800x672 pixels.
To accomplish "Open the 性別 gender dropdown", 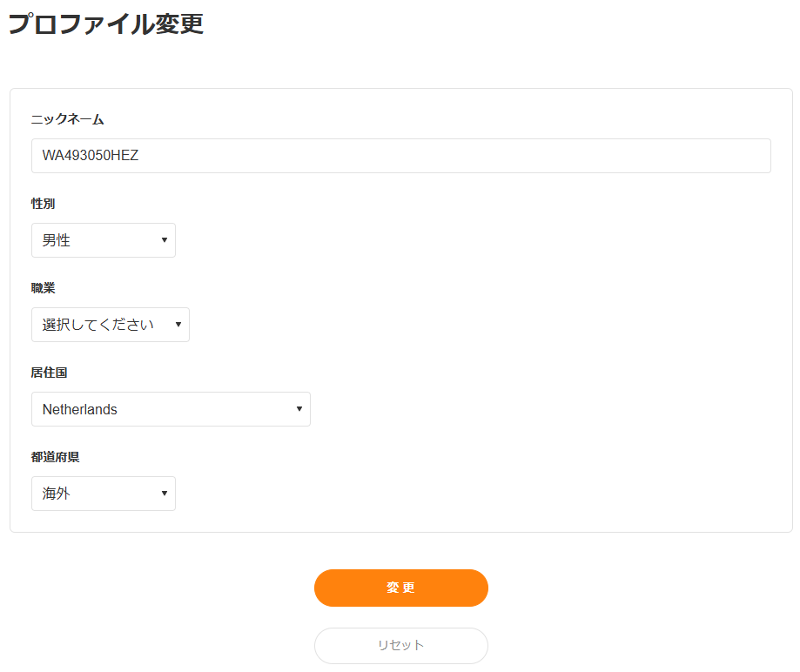I will point(103,240).
